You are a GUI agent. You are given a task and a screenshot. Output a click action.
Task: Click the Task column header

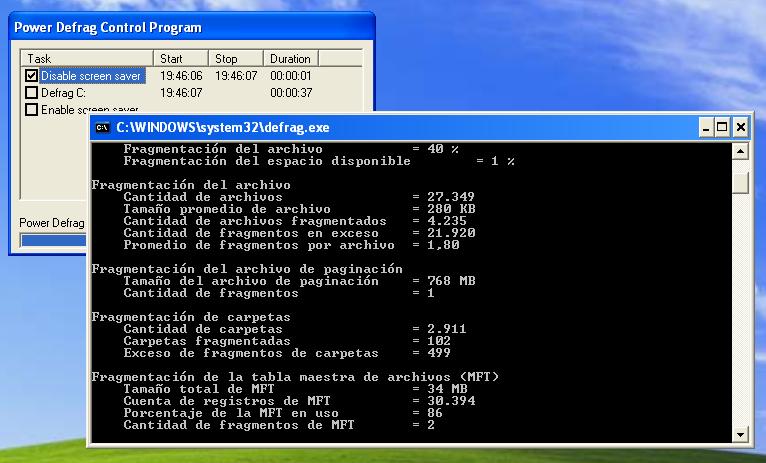click(x=87, y=59)
